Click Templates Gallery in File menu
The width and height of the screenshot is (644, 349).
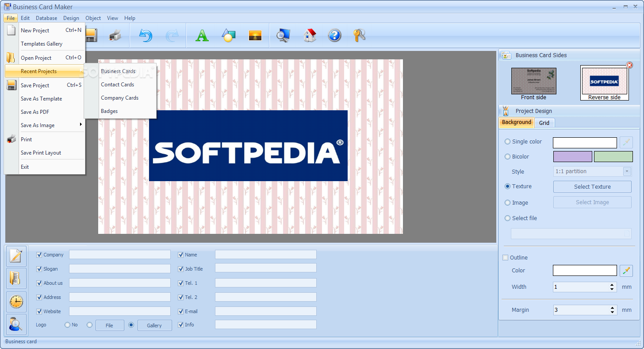pyautogui.click(x=42, y=44)
